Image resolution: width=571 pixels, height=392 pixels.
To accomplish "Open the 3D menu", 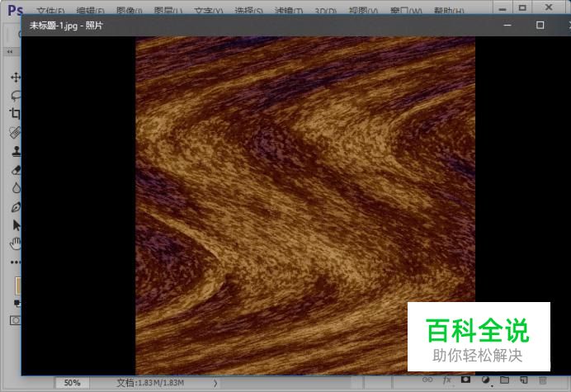I will pos(325,11).
